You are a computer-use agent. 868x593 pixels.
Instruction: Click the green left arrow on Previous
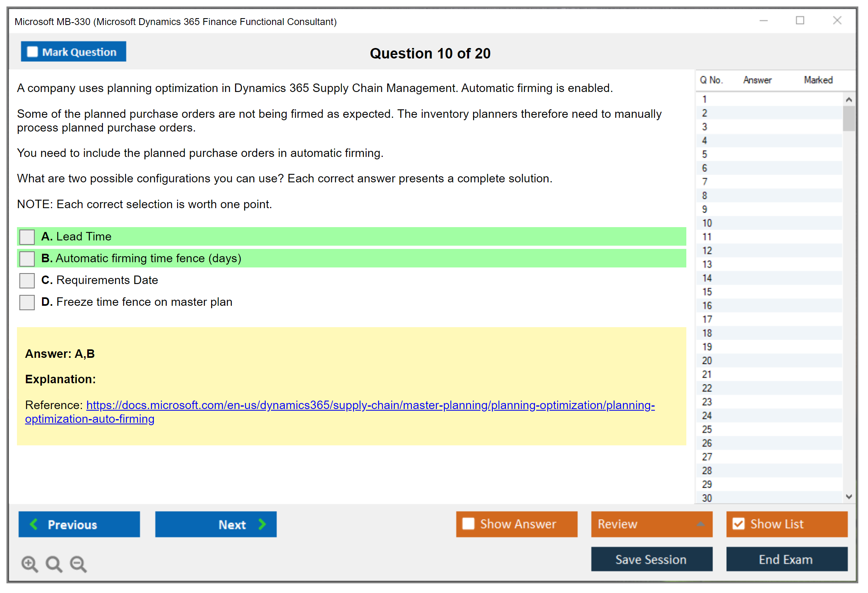pos(34,524)
